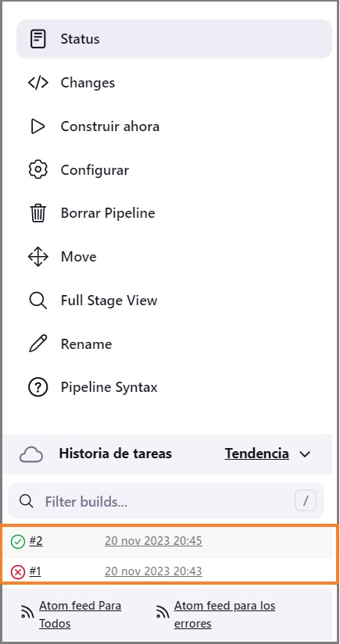Open build #2 link
Screen dimensions: 340x644
click(x=36, y=541)
